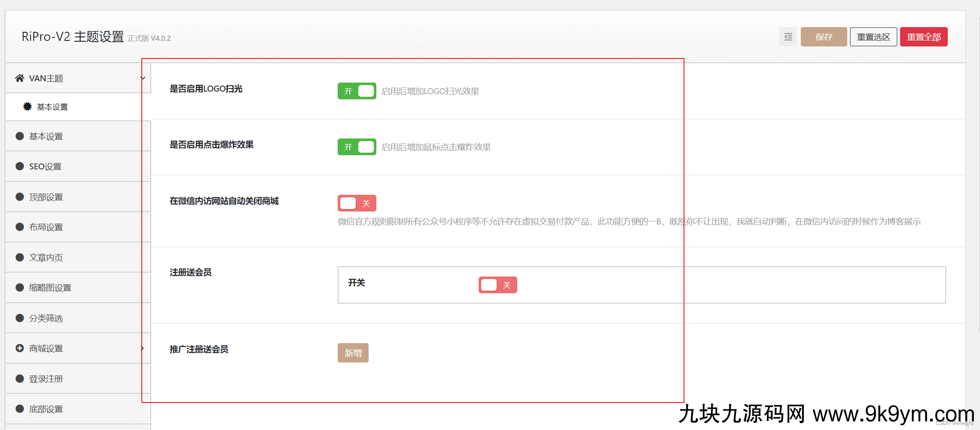
Task: Collapse the VAN主题 section chevron
Action: [143, 78]
